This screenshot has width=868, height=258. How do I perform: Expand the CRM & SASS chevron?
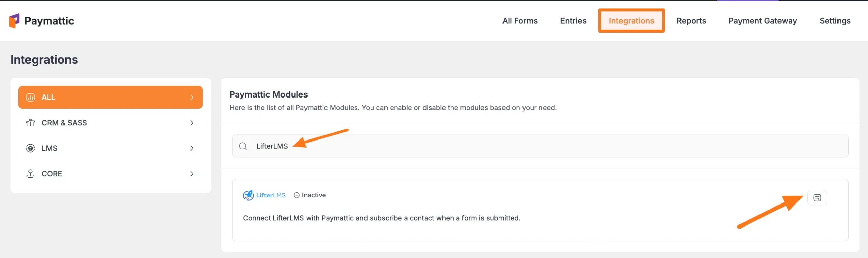click(192, 123)
